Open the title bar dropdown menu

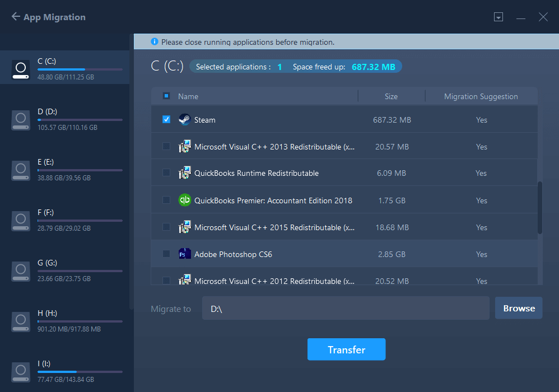499,17
